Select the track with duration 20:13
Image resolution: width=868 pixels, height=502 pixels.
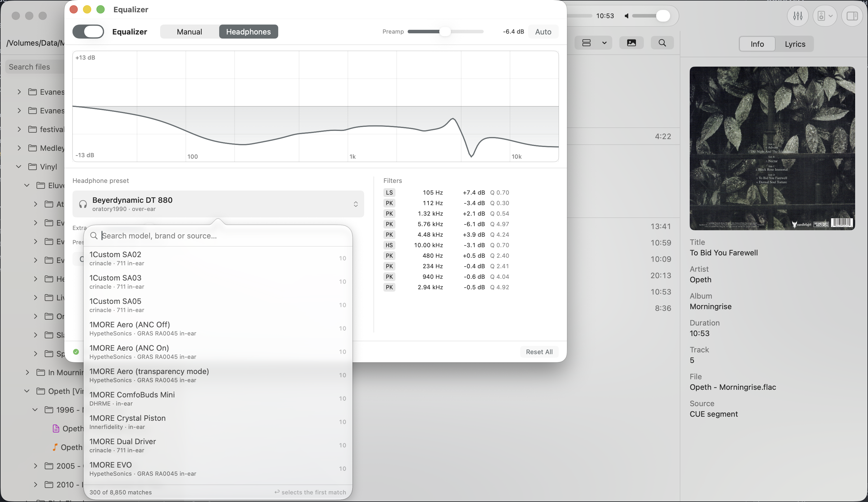(x=660, y=276)
